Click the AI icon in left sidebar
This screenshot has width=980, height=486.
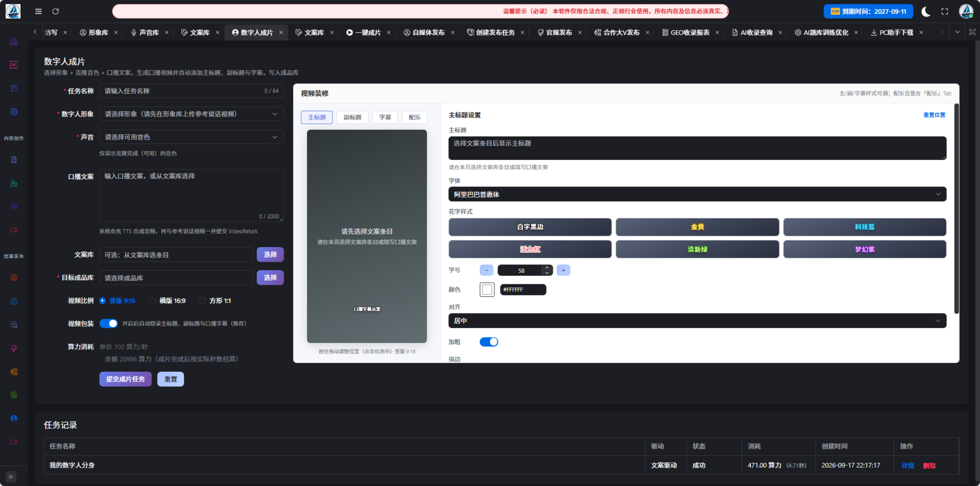coord(14,65)
